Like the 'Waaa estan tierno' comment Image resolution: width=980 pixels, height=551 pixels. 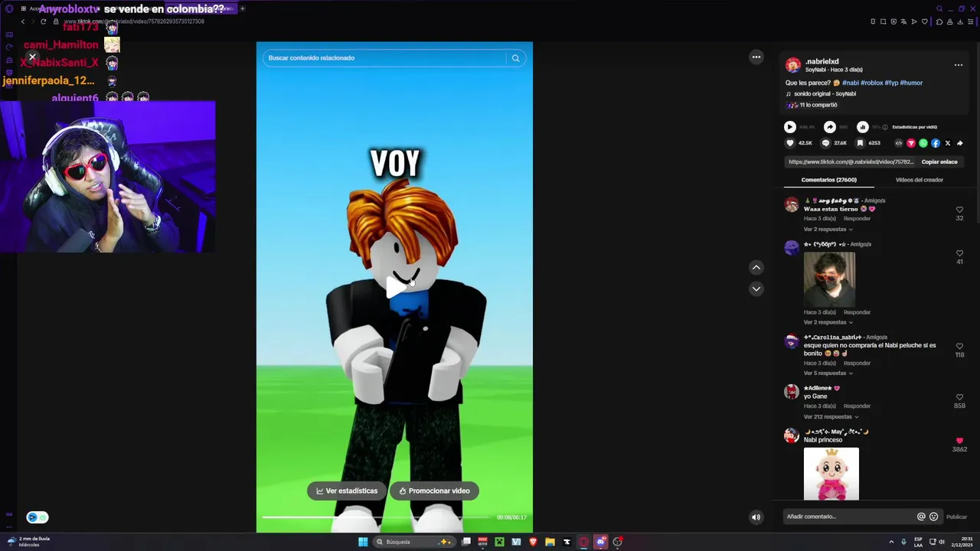tap(959, 210)
